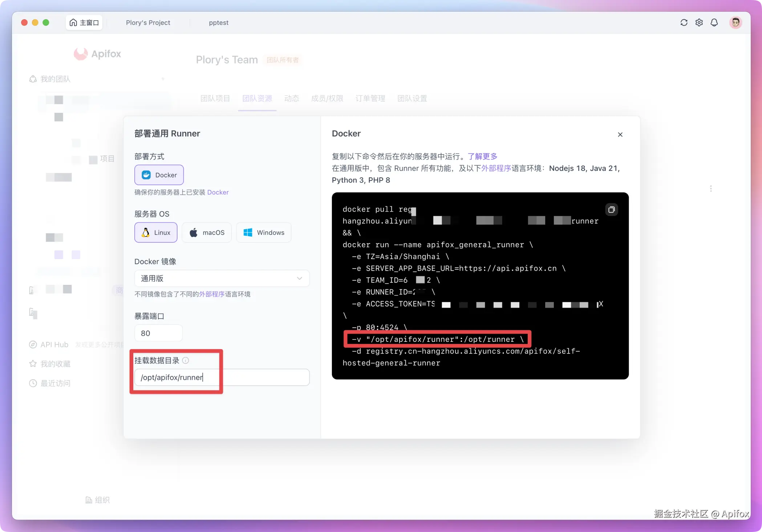The image size is (762, 532).
Task: Copy the Docker command via copy icon
Action: pos(611,210)
